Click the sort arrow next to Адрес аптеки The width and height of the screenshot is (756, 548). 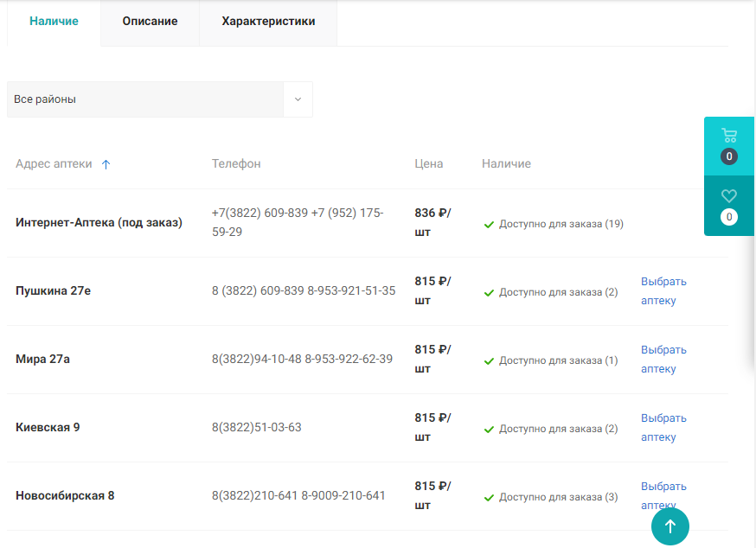106,164
